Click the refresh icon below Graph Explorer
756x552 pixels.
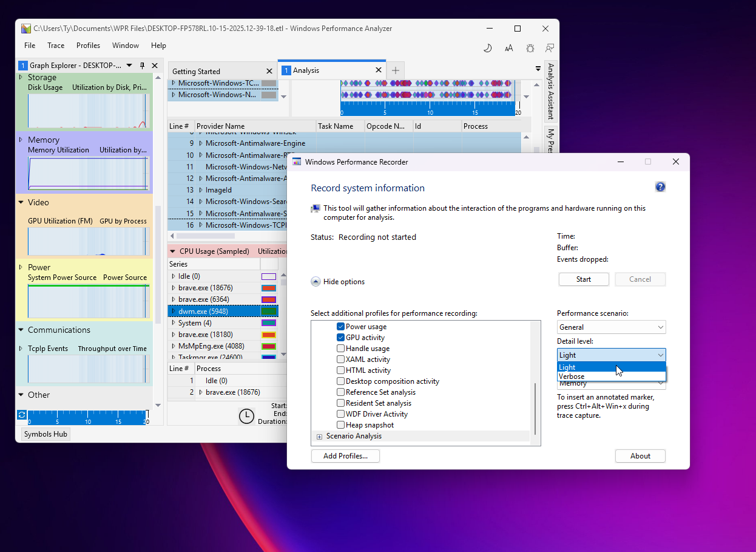click(22, 415)
